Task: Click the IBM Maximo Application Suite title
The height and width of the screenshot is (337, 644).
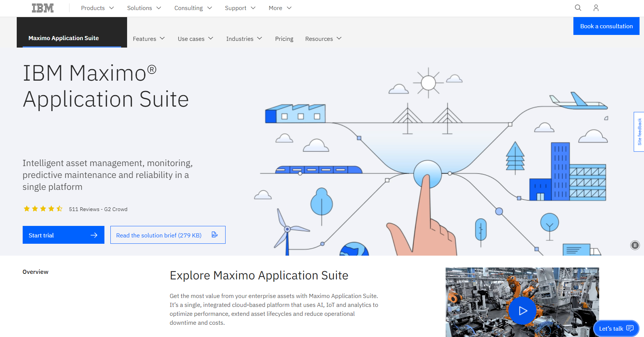Action: tap(106, 86)
